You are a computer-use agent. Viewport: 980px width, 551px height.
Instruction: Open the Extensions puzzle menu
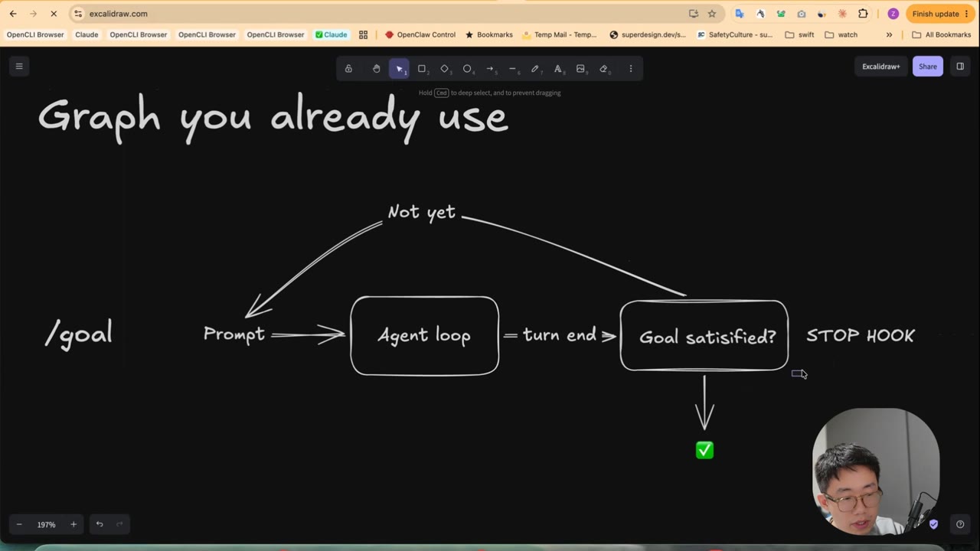click(864, 14)
